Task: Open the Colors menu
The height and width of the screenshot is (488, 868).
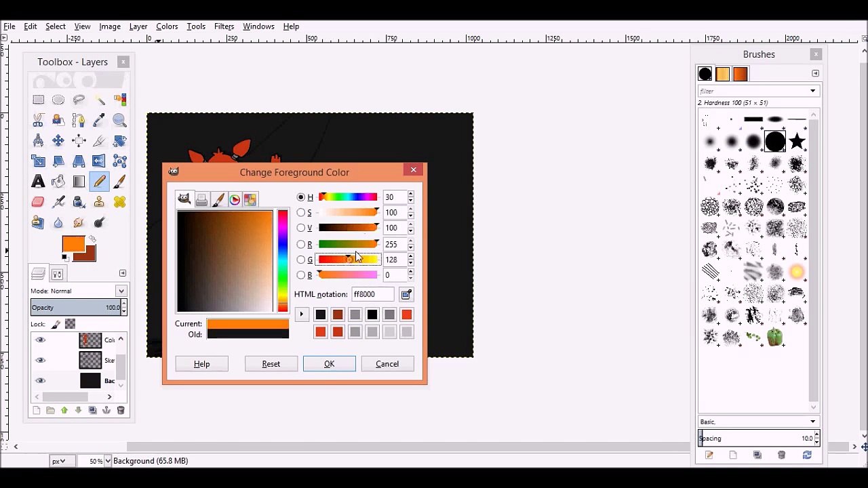Action: pos(167,26)
